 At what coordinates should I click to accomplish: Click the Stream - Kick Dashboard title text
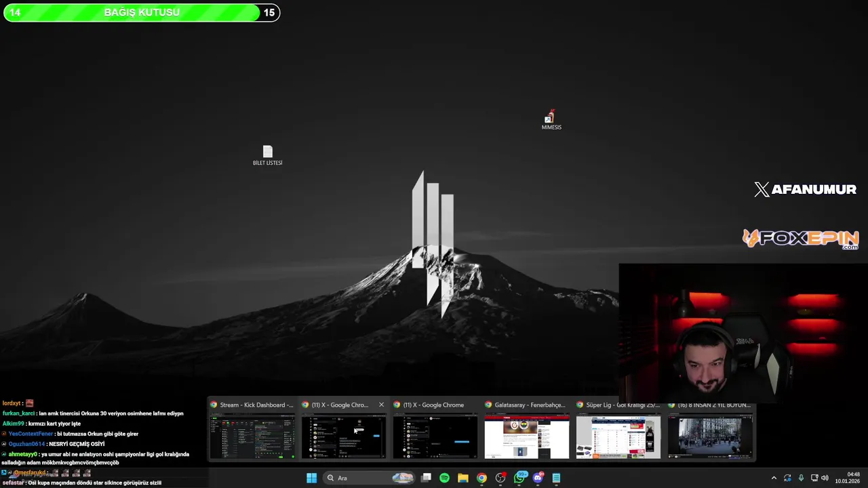click(256, 405)
